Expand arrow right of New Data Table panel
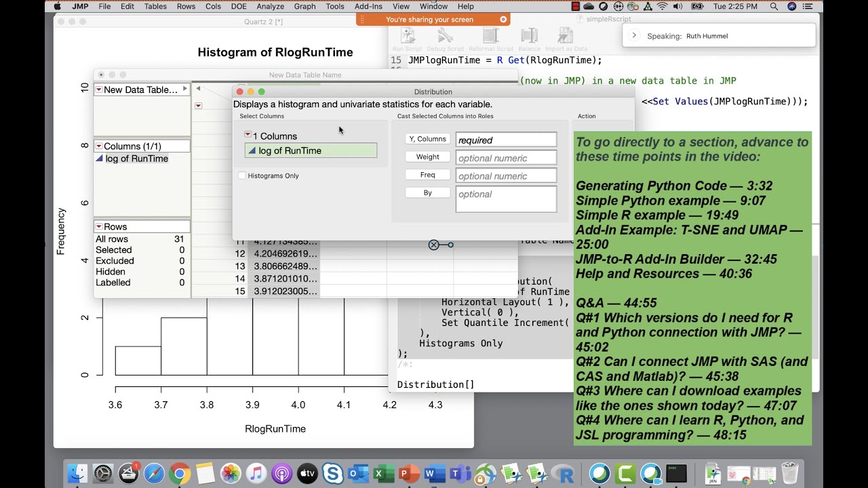The height and width of the screenshot is (488, 868). pyautogui.click(x=184, y=89)
